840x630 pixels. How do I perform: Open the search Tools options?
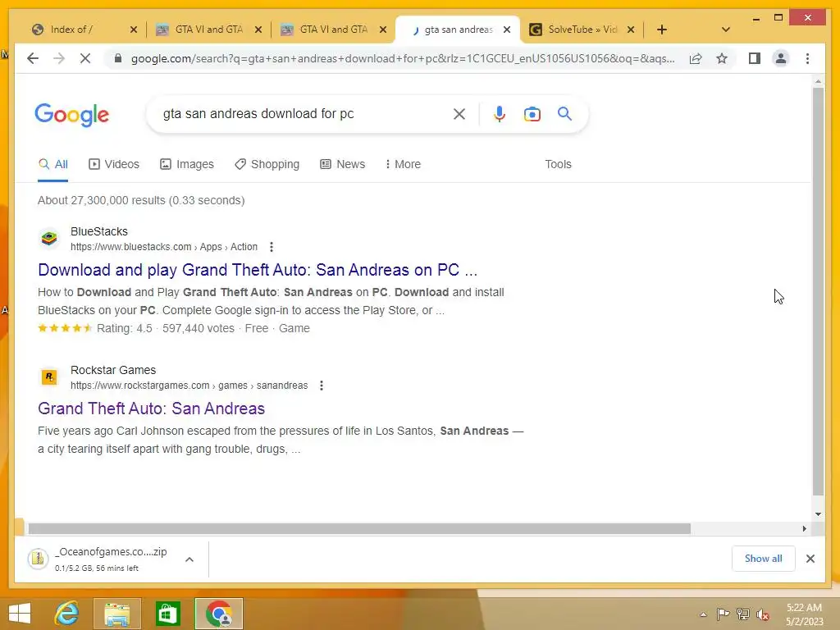click(558, 164)
